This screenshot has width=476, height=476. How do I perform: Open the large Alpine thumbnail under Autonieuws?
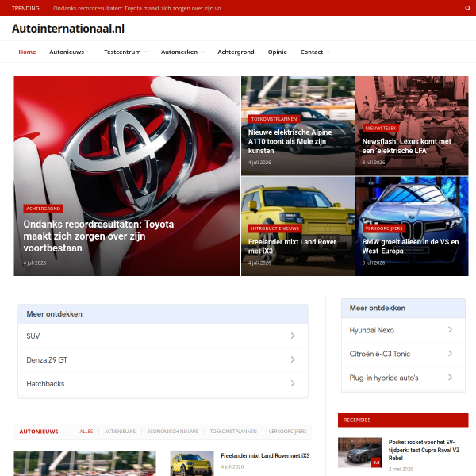85,463
